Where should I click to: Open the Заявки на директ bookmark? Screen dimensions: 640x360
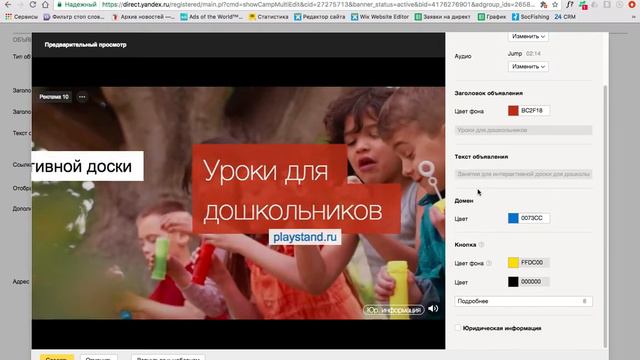tap(442, 17)
